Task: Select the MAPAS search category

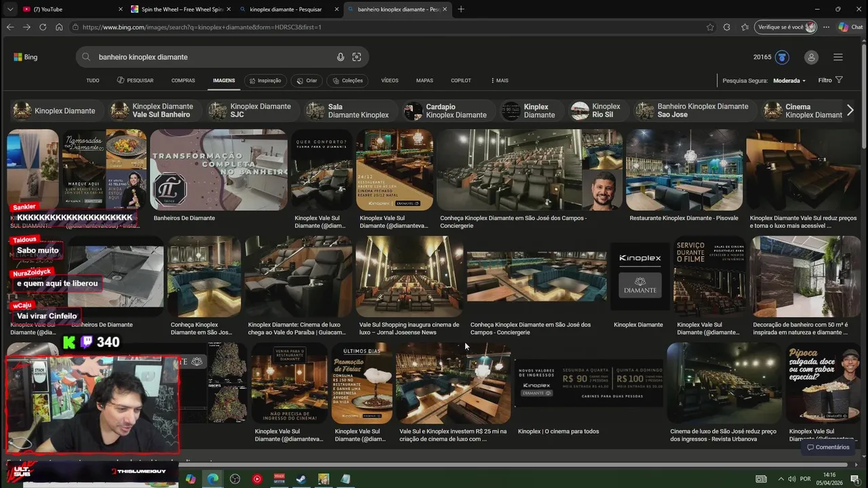Action: 425,81
